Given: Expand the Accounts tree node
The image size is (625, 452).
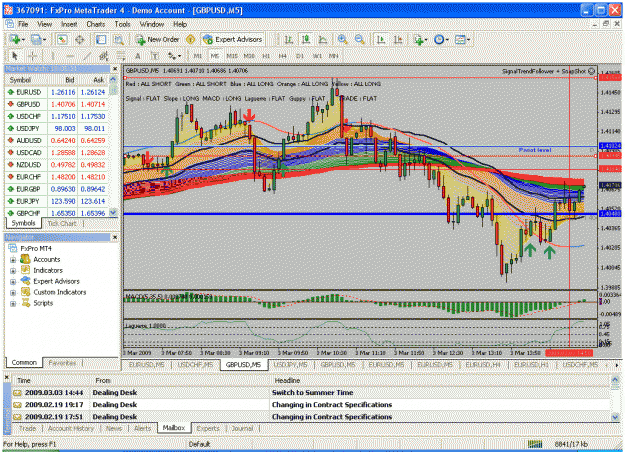Looking at the screenshot, I should [13, 260].
